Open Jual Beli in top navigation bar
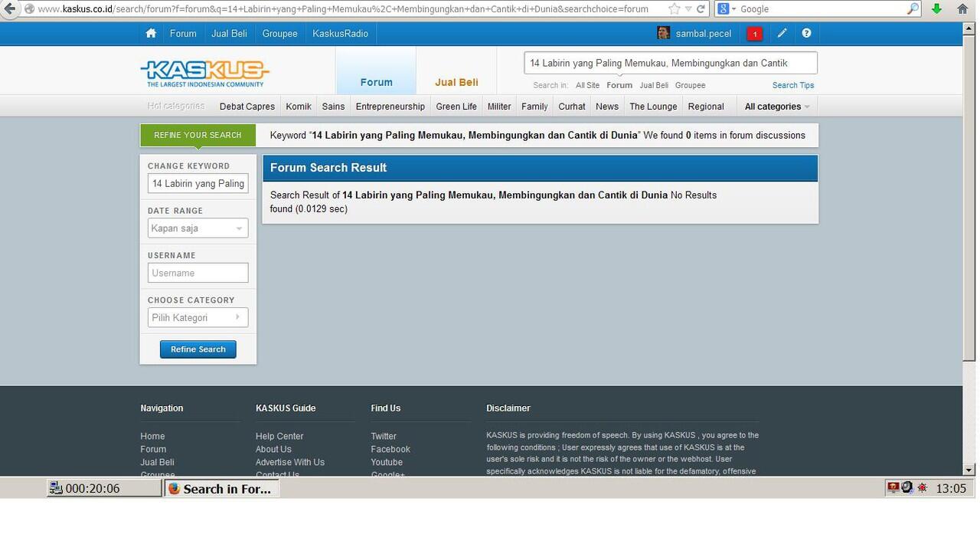The height and width of the screenshot is (554, 980). (x=229, y=34)
